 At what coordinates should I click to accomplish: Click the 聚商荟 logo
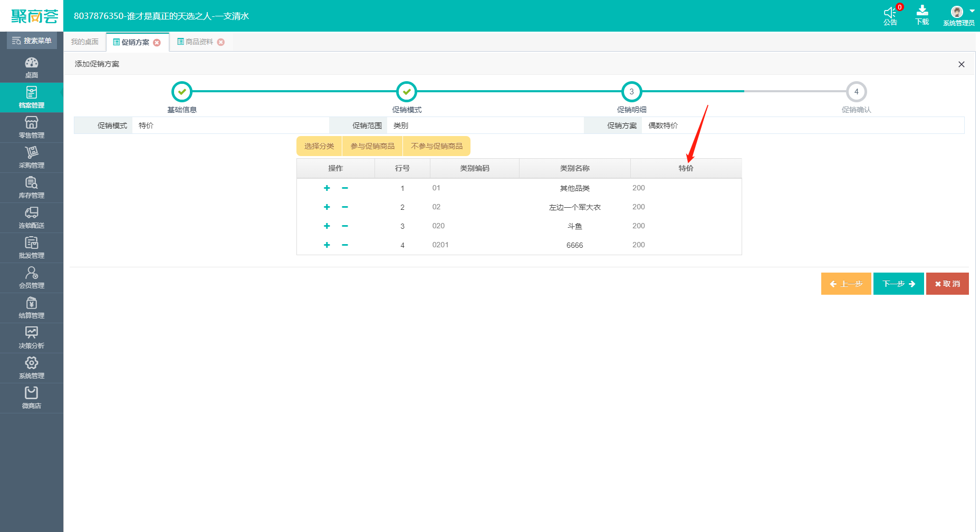point(34,16)
